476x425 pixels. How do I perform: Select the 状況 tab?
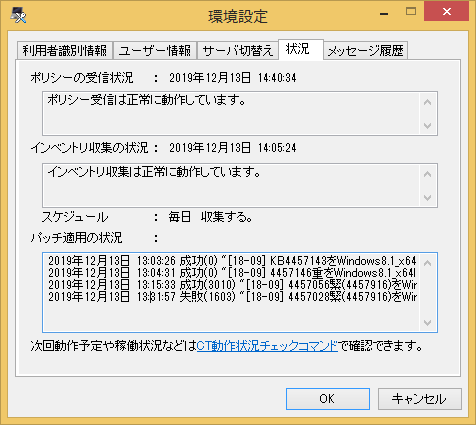click(301, 49)
